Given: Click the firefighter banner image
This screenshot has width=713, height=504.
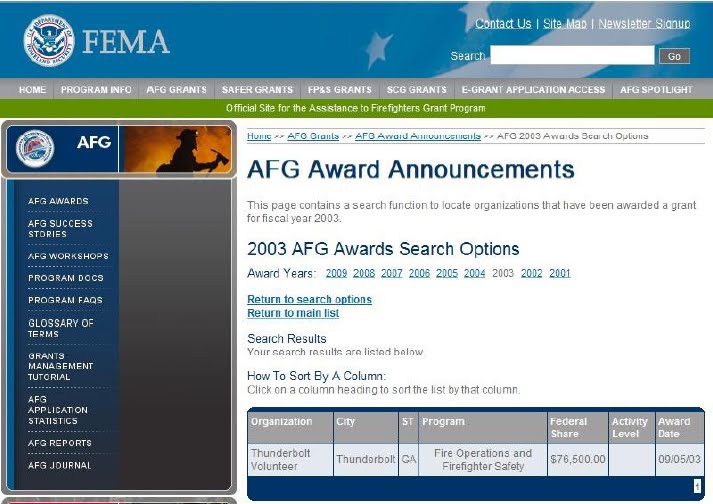Looking at the screenshot, I should [x=177, y=149].
